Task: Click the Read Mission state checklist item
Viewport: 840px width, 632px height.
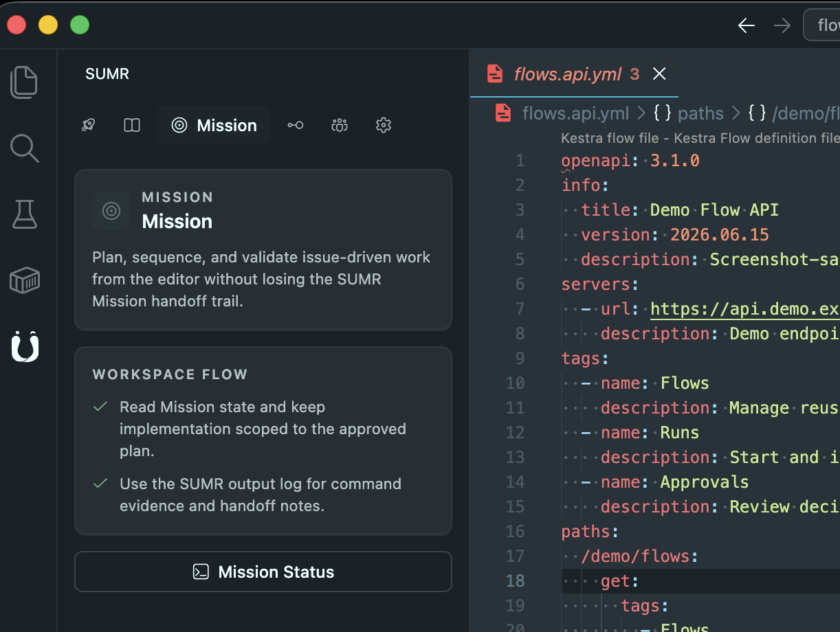Action: coord(263,429)
